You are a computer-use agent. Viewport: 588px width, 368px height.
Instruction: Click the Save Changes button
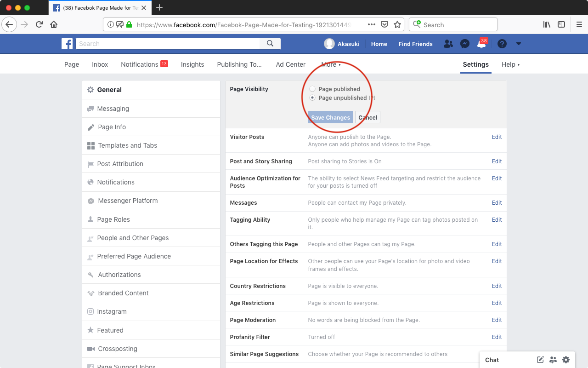click(331, 117)
